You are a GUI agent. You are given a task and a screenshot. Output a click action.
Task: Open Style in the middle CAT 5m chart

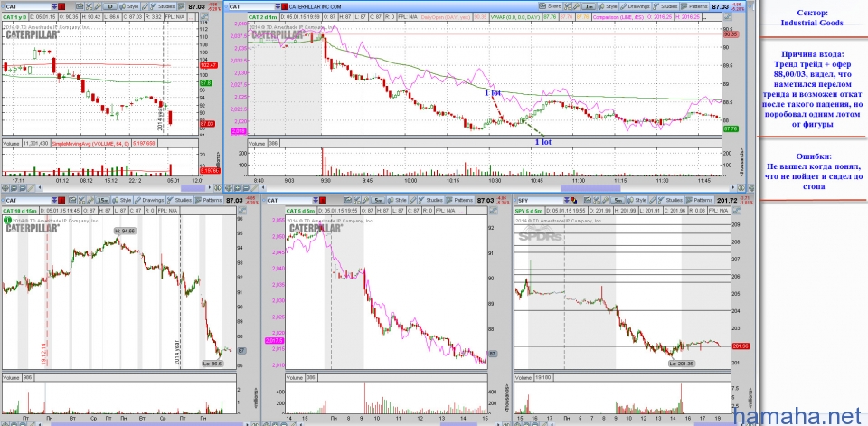[396, 200]
